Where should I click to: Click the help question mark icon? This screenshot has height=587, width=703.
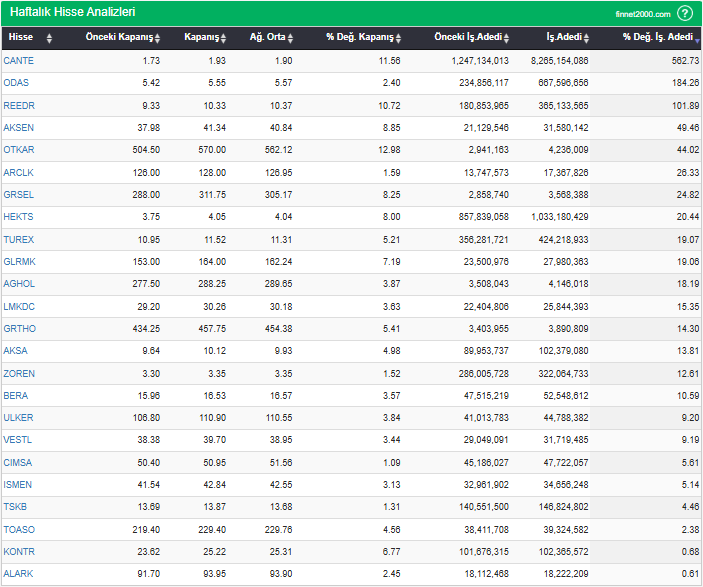(685, 13)
